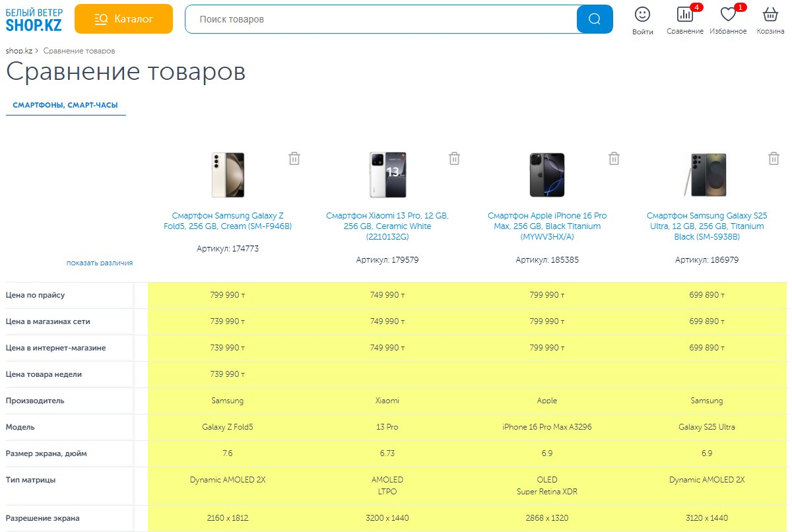The image size is (792, 532).
Task: Click the показать различия link
Action: click(100, 263)
